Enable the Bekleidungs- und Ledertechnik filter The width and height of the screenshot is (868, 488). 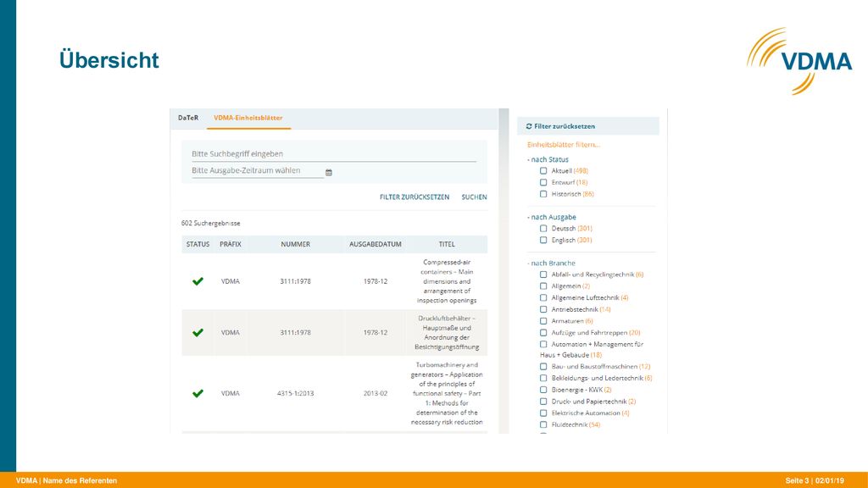[543, 378]
